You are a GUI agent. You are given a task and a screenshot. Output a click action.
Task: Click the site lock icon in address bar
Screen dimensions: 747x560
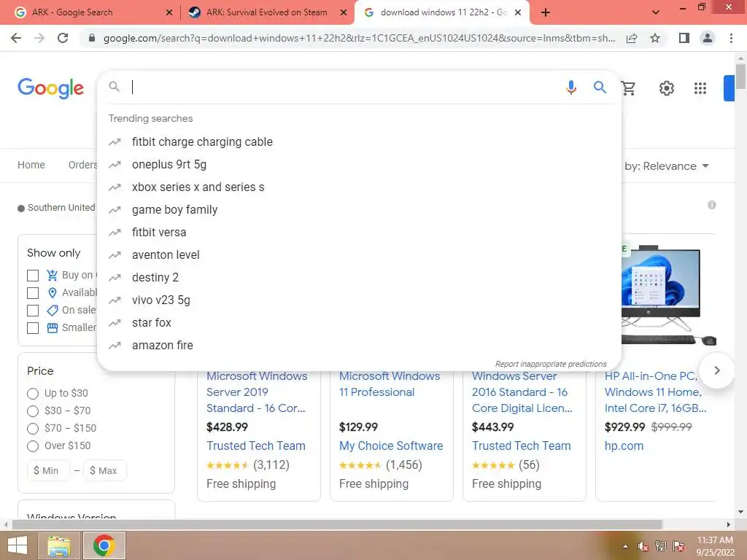(92, 38)
